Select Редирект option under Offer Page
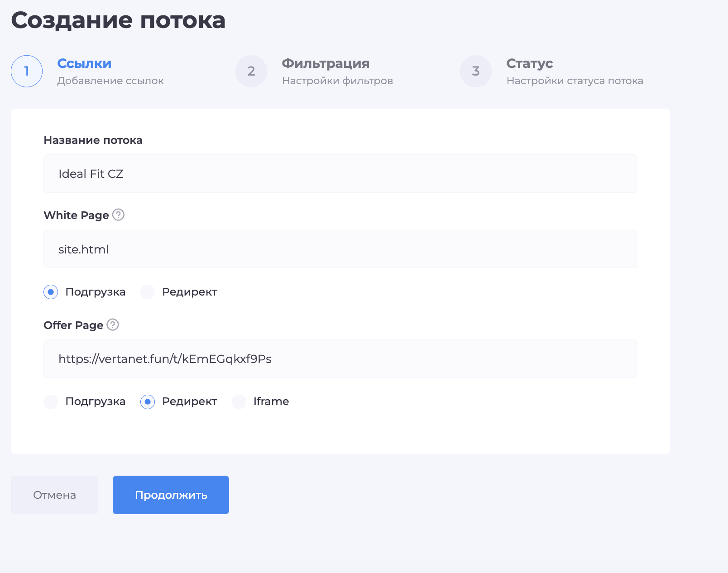Screen dimensions: 728x573 (147, 401)
